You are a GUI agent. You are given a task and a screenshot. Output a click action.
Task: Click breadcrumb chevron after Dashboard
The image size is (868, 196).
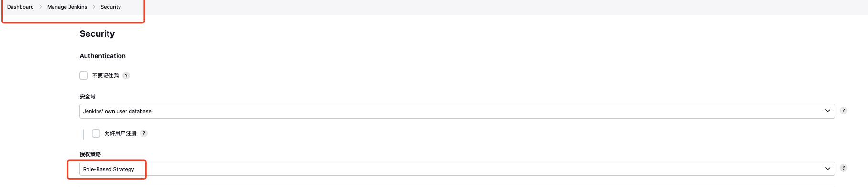click(x=41, y=7)
